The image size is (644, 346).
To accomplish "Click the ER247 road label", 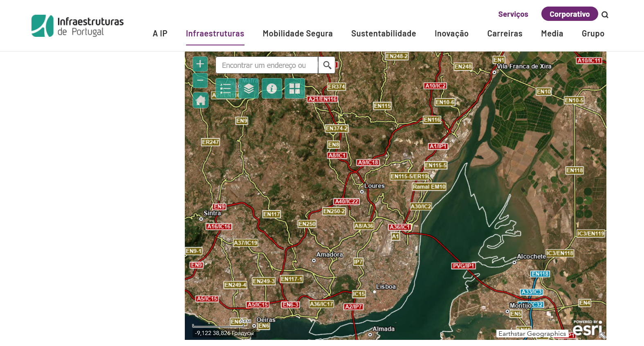I will (211, 142).
